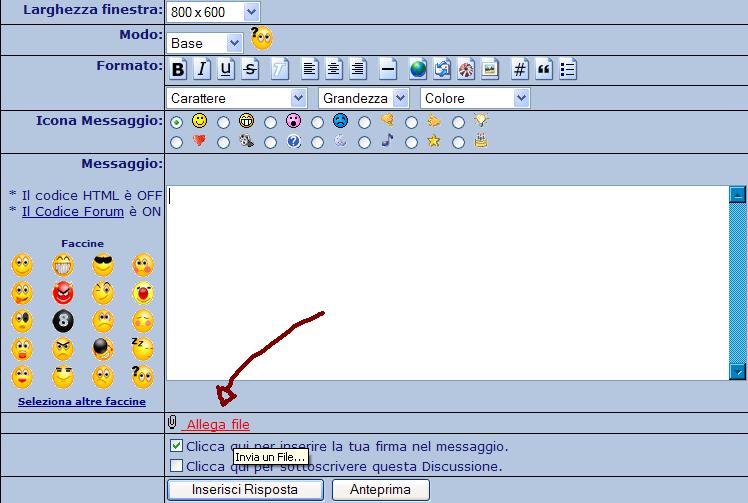
Task: Open the Colore dropdown
Action: [475, 98]
